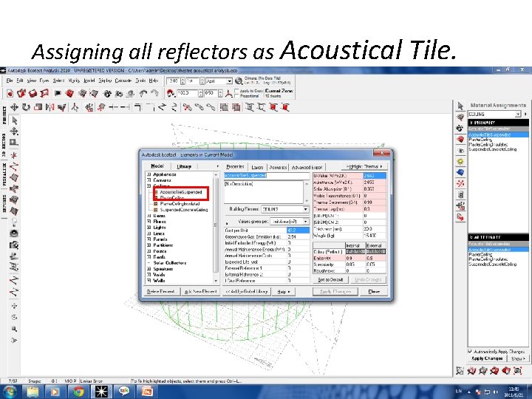This screenshot has width=532, height=399.
Task: Open the Highlight: Thermal dropdown button
Action: tap(364, 166)
